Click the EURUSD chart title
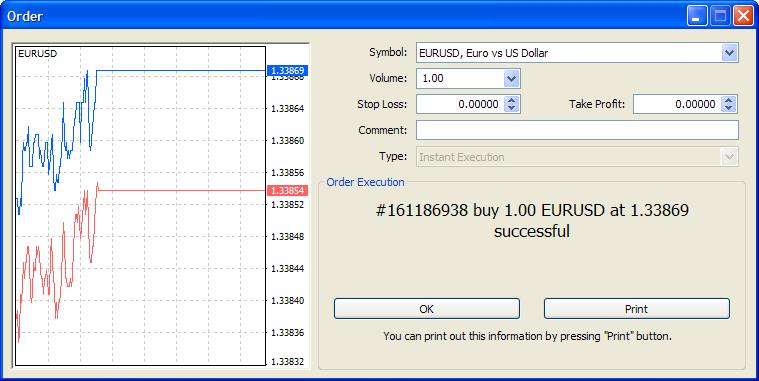Image resolution: width=759 pixels, height=381 pixels. (37, 54)
